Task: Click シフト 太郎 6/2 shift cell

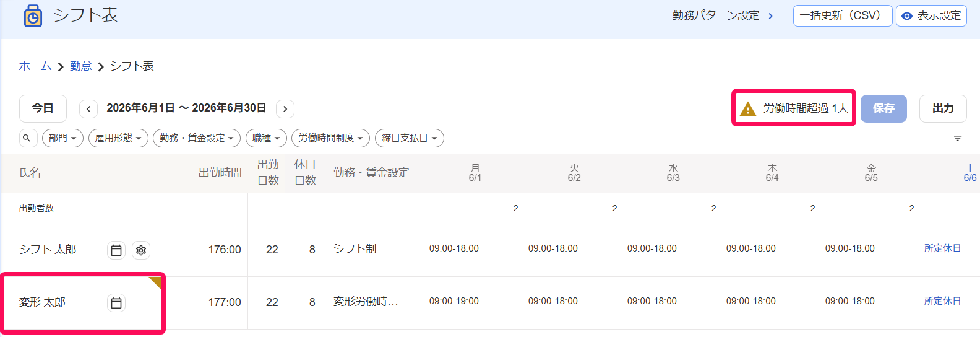Action: (x=574, y=250)
